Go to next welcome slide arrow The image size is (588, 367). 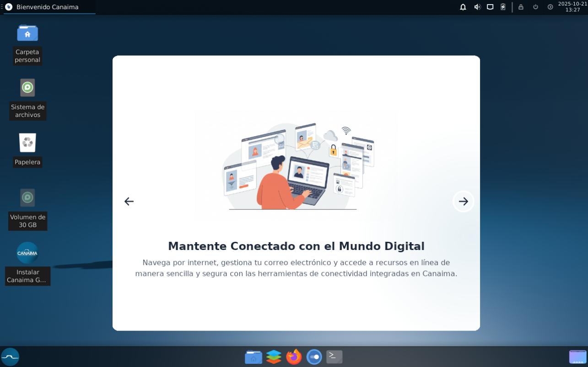coord(463,202)
